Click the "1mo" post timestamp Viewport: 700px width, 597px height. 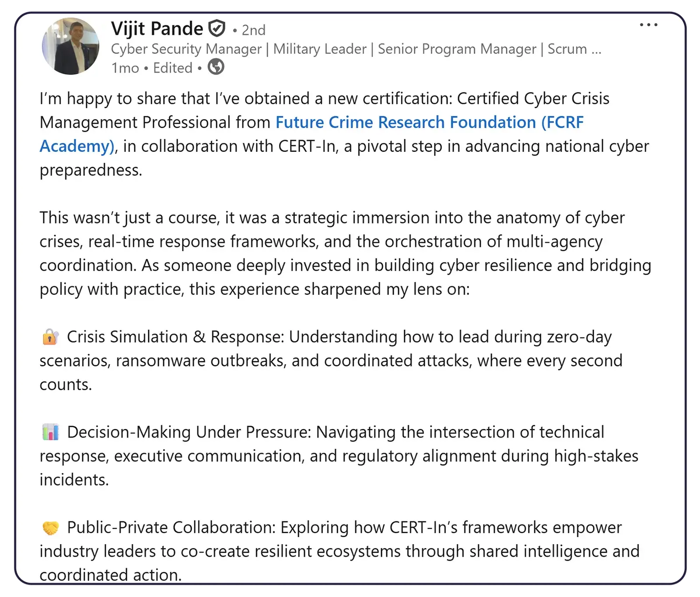pyautogui.click(x=125, y=68)
